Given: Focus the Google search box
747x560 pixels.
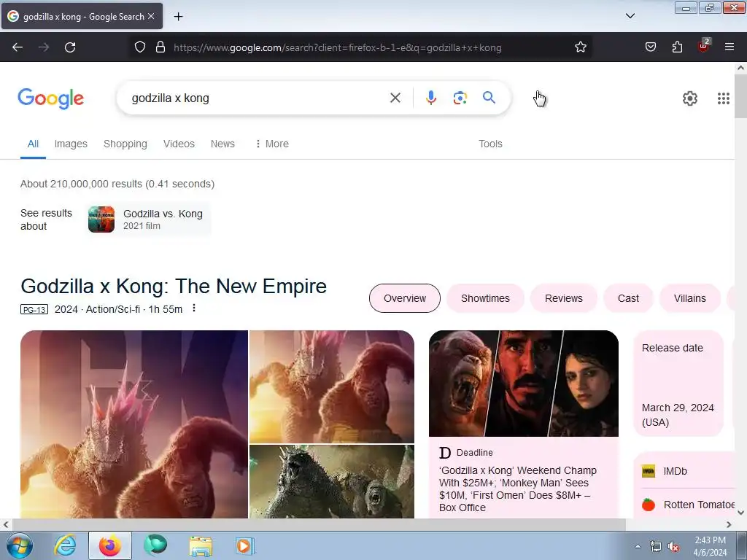Looking at the screenshot, I should pos(258,98).
